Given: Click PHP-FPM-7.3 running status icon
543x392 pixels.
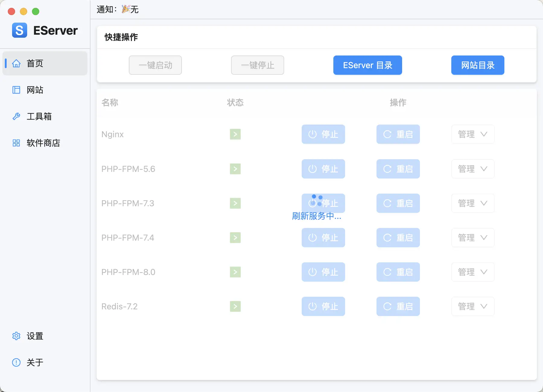Looking at the screenshot, I should [x=235, y=203].
